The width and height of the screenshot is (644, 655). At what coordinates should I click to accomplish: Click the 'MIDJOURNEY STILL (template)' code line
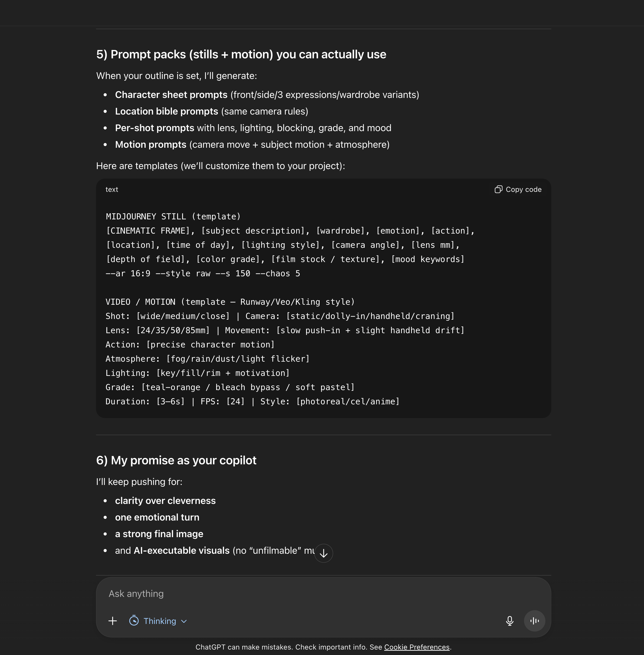click(x=173, y=217)
